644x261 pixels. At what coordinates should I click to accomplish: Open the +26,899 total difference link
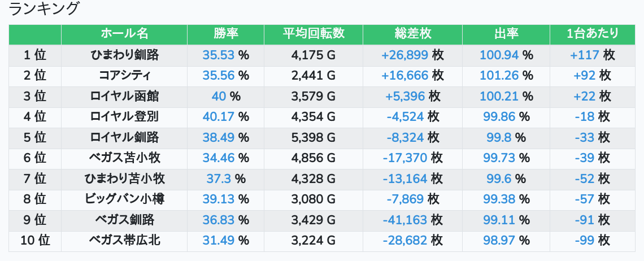click(404, 55)
